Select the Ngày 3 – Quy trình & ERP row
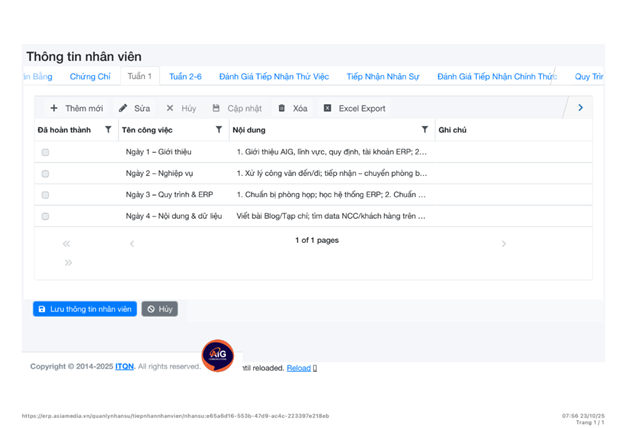The image size is (624, 428). pos(169,195)
